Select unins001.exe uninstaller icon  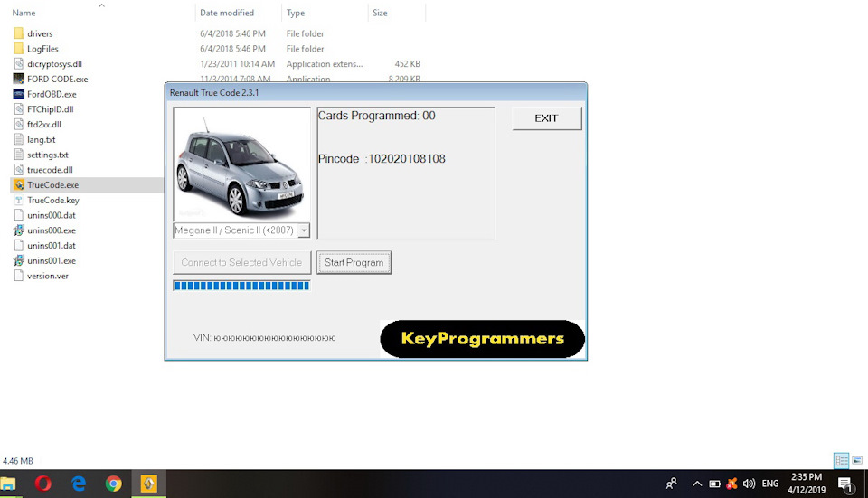[19, 260]
